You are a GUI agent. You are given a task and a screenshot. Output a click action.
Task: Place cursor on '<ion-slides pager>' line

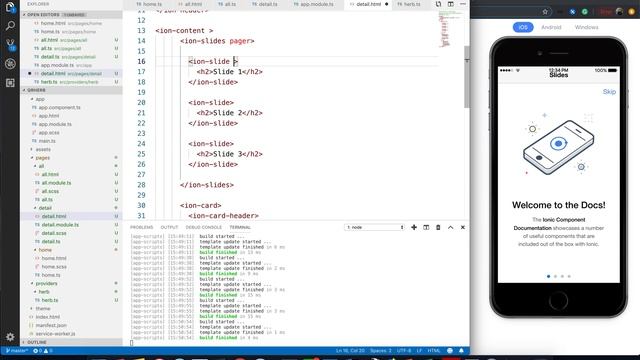tap(217, 41)
